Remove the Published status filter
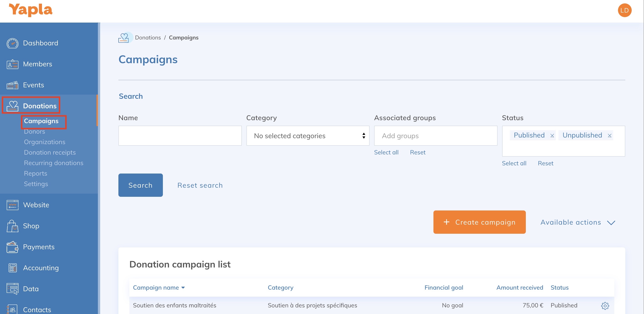The height and width of the screenshot is (314, 644). [552, 135]
